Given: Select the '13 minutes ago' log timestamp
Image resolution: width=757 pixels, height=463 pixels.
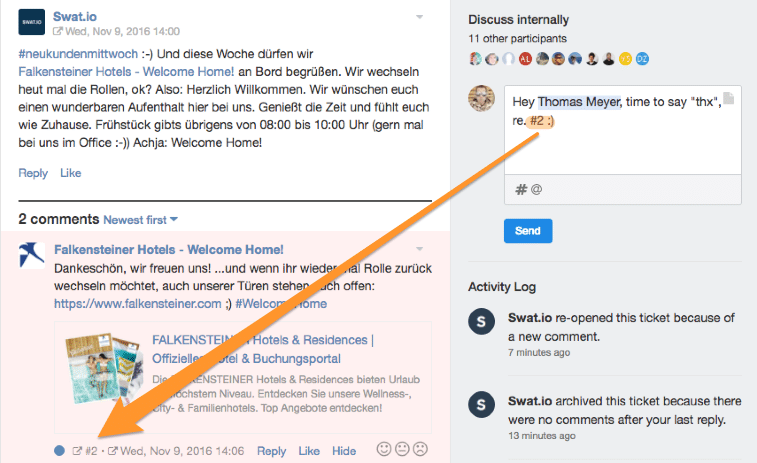Looking at the screenshot, I should (542, 435).
